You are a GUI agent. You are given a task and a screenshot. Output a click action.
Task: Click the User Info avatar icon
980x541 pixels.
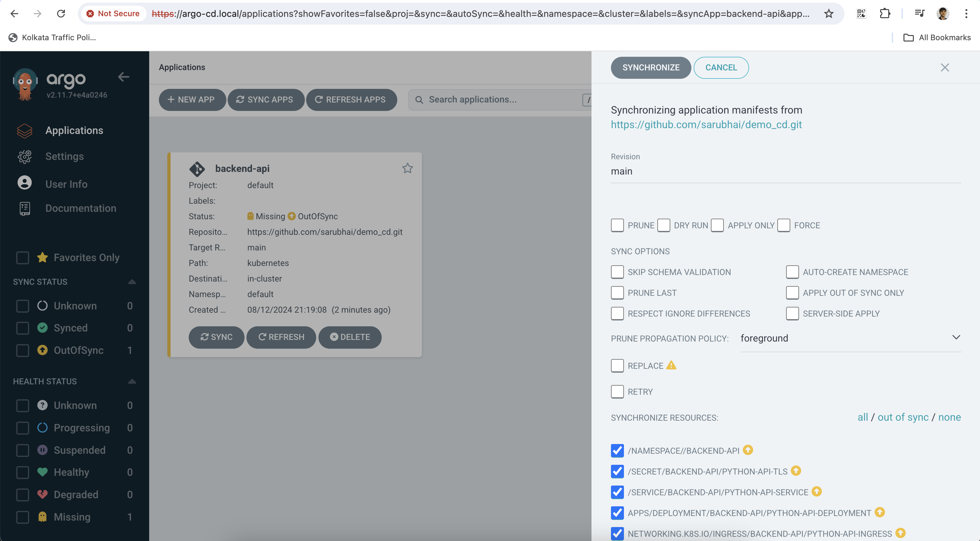coord(25,183)
